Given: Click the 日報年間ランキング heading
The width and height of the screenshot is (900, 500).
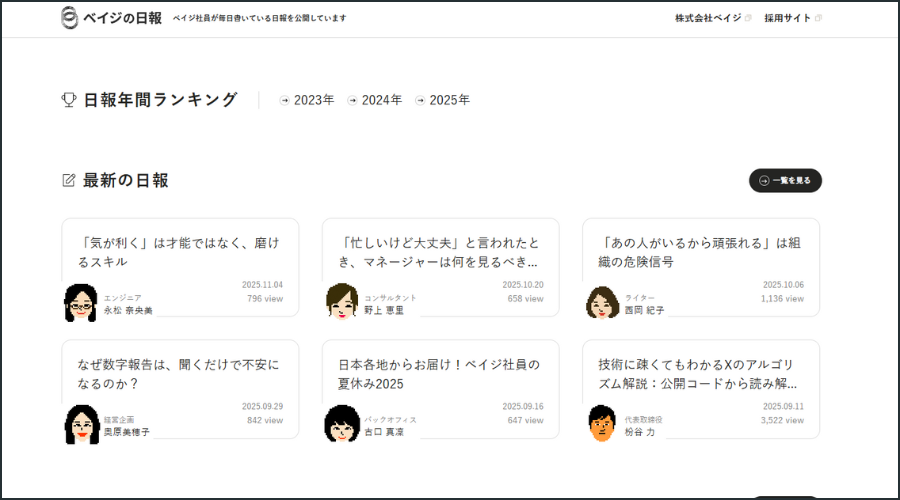Looking at the screenshot, I should (160, 100).
